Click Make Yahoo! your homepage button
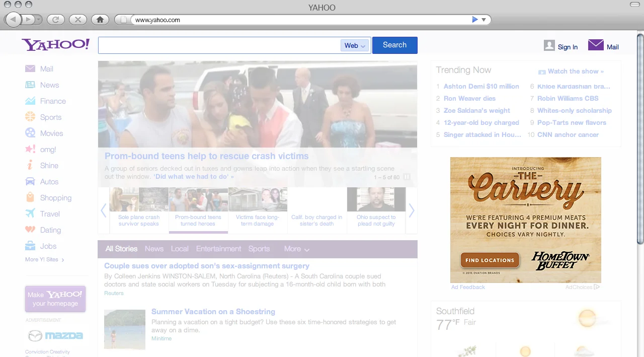Screen dimensions: 644x357 (55, 299)
